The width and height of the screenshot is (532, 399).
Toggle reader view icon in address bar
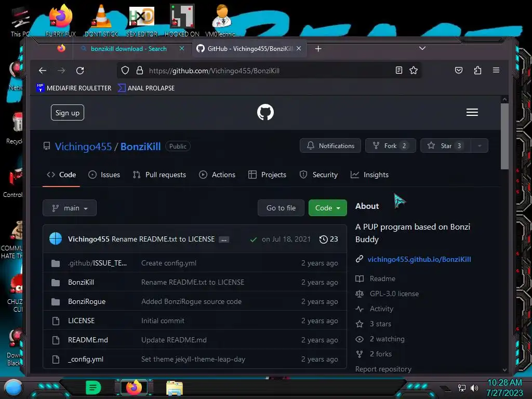[x=399, y=70]
